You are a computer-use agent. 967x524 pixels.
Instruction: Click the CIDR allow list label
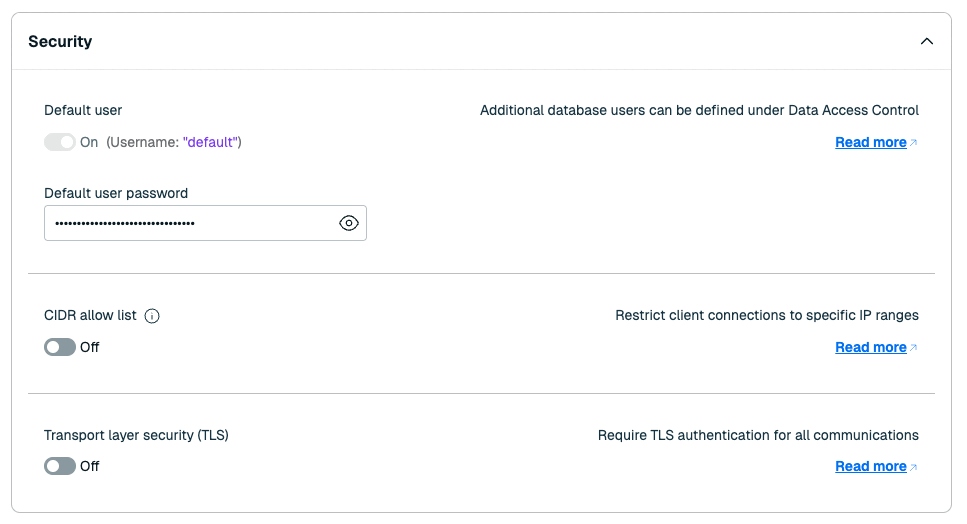(90, 315)
